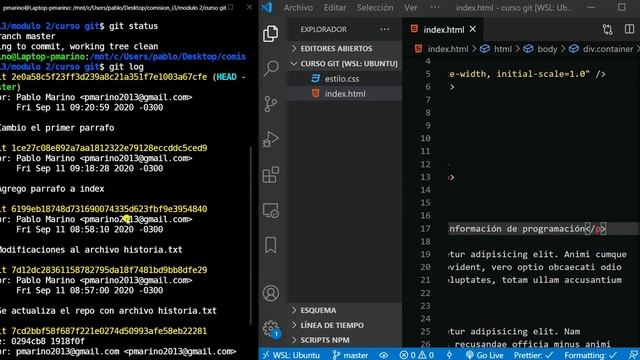Open the Bookmarks view in activity bar
Image resolution: width=640 pixels, height=360 pixels.
[271, 245]
